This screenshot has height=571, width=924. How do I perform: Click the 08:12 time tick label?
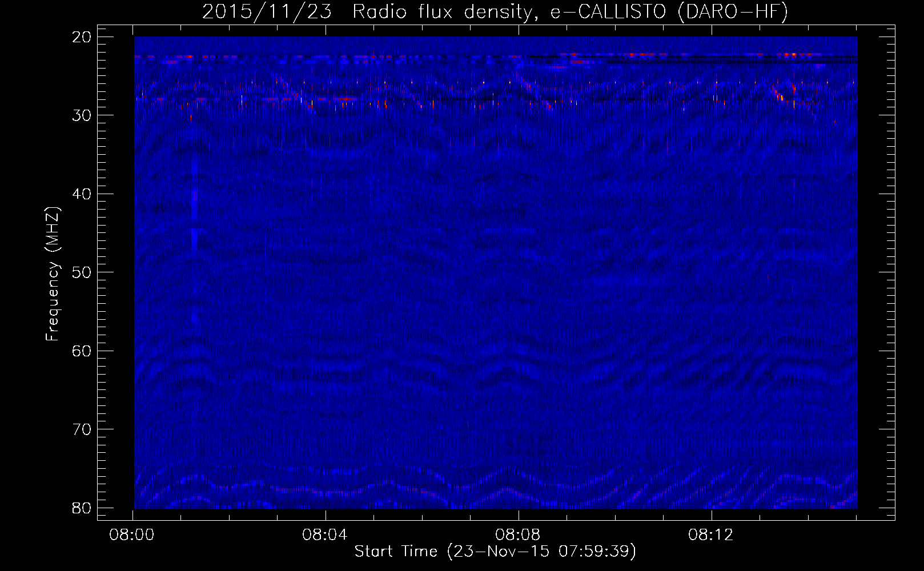[710, 536]
